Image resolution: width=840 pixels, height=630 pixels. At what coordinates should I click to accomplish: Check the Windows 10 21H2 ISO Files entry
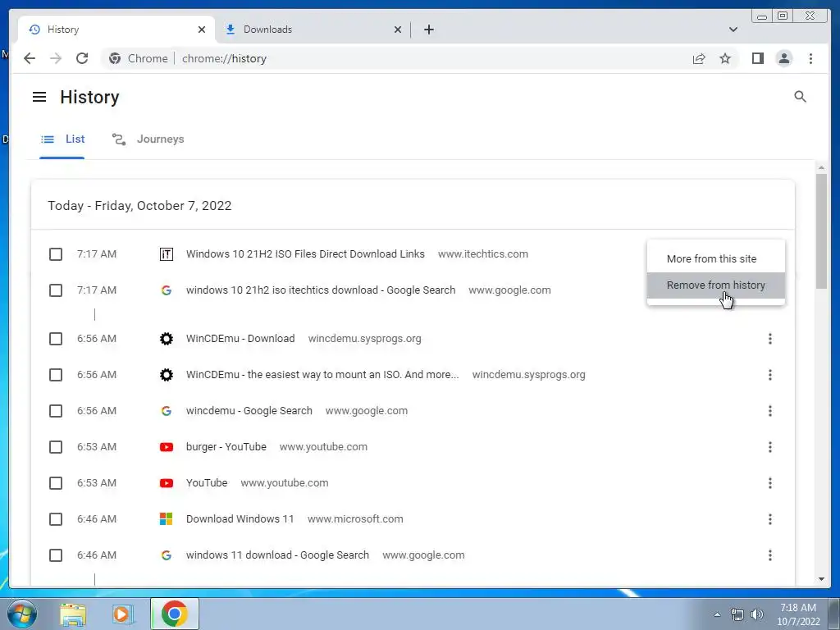[56, 254]
